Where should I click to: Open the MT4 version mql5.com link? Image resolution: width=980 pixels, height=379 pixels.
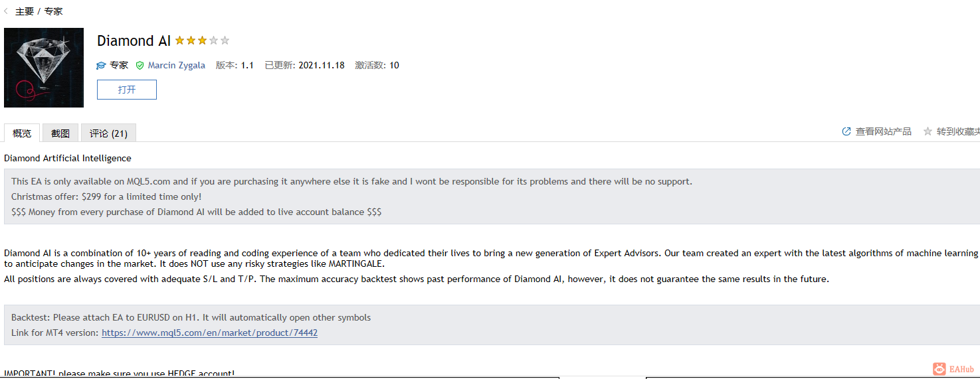(209, 333)
